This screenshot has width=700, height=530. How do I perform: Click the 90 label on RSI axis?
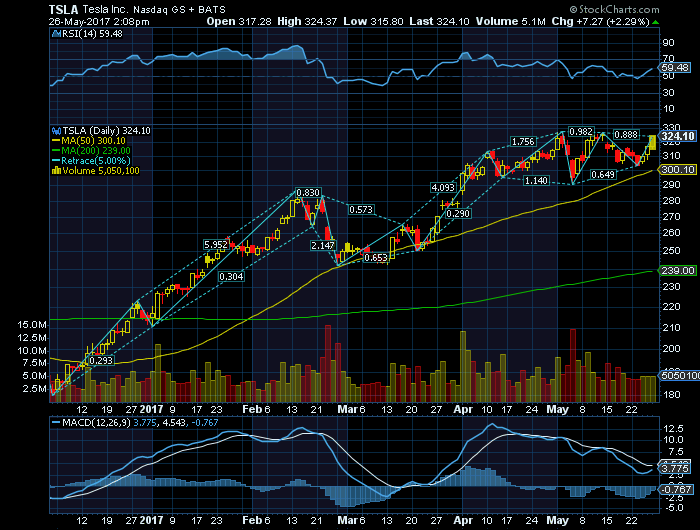click(669, 43)
